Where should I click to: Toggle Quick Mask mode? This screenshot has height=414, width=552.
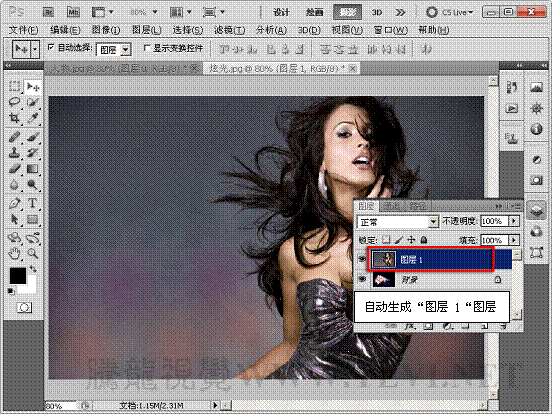coord(24,308)
